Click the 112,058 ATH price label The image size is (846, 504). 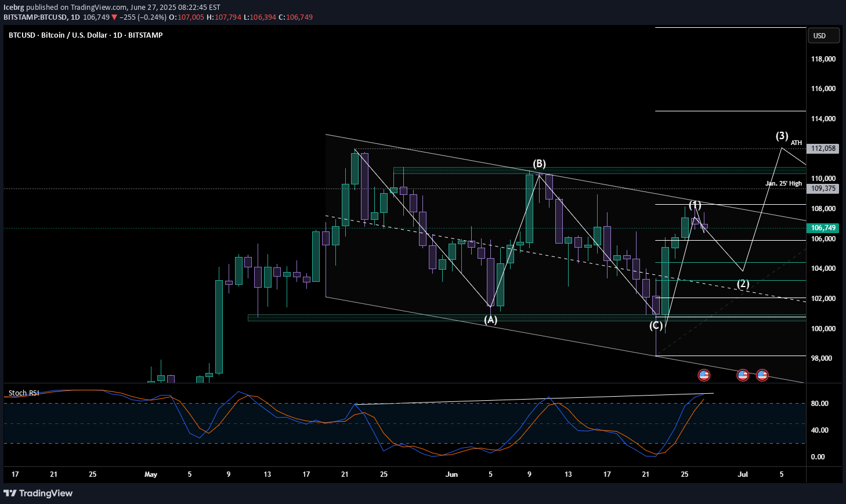(x=823, y=148)
